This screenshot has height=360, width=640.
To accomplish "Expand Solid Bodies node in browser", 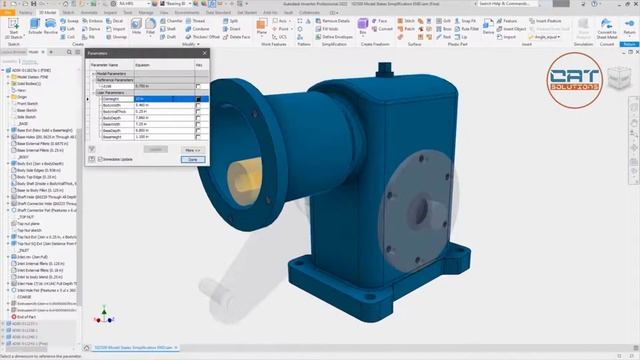I will click(x=8, y=83).
